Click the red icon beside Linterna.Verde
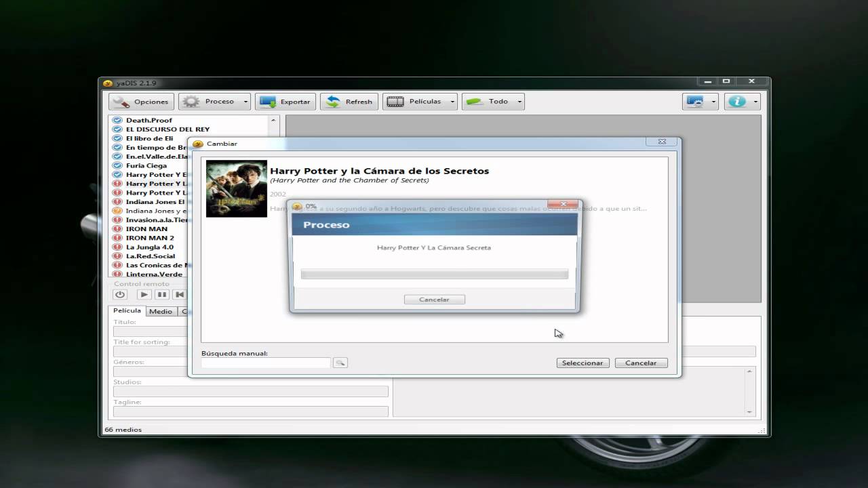 click(117, 274)
